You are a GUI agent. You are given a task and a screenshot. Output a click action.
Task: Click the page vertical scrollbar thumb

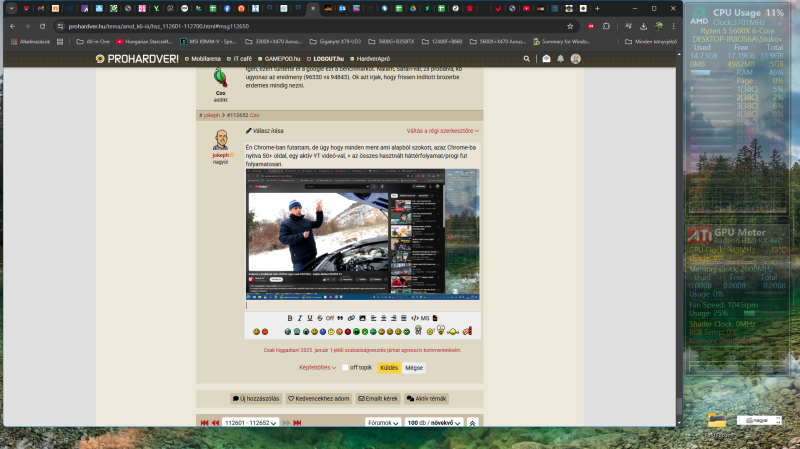coord(679,406)
